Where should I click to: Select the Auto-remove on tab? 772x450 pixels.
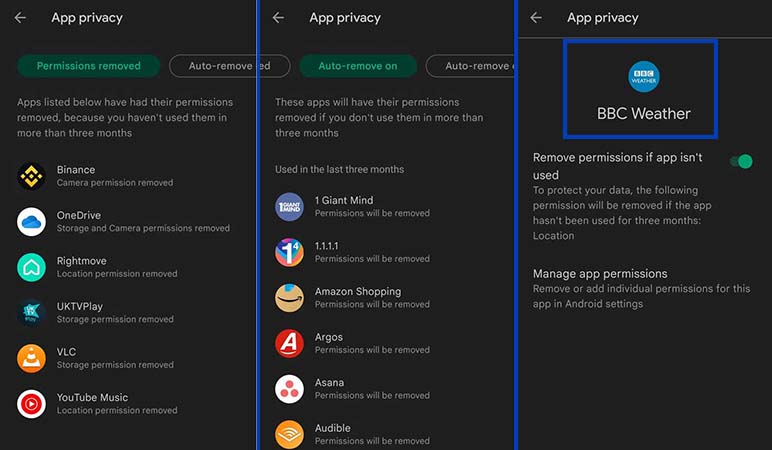pyautogui.click(x=358, y=66)
